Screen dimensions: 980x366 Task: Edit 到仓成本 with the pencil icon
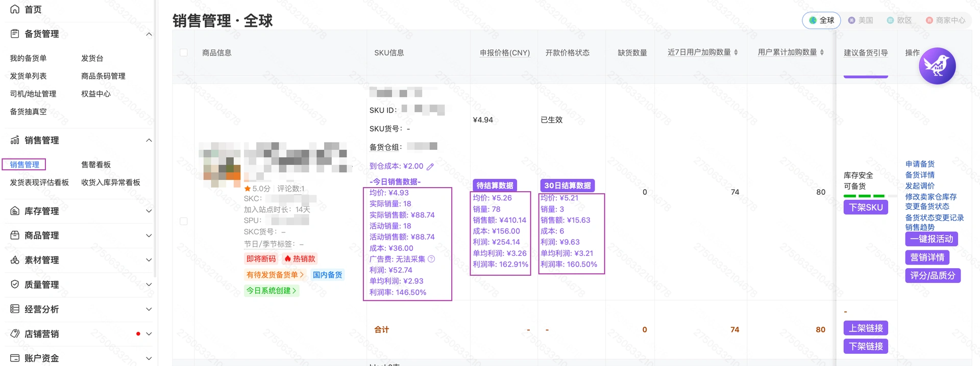tap(430, 167)
